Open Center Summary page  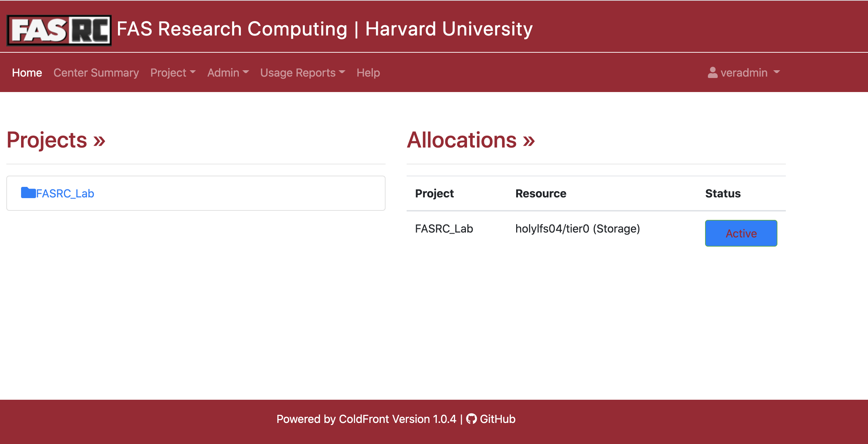(x=96, y=73)
